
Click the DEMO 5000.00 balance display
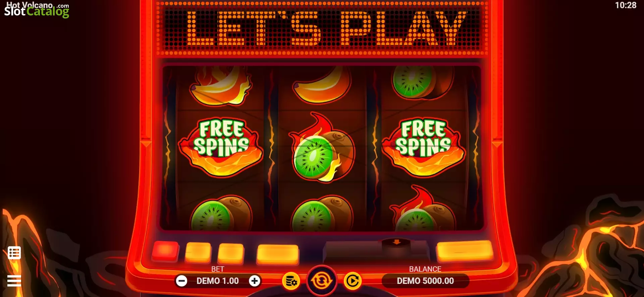click(x=425, y=281)
